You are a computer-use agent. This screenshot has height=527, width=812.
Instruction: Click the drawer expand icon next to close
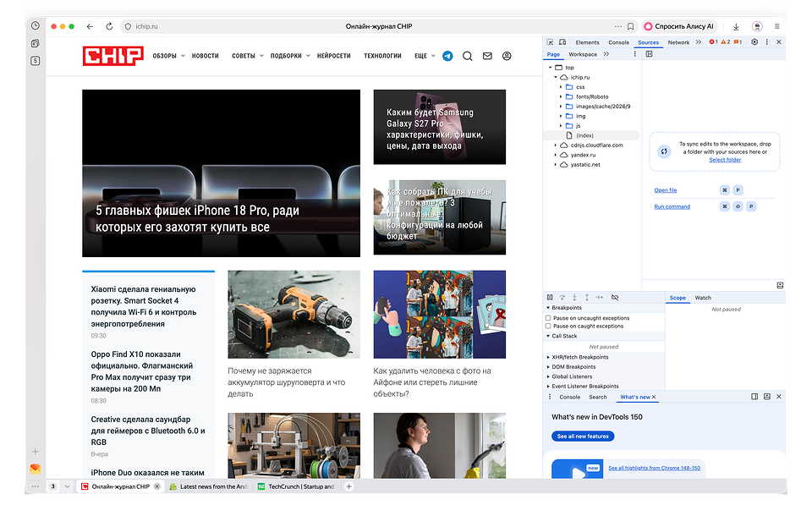click(767, 397)
